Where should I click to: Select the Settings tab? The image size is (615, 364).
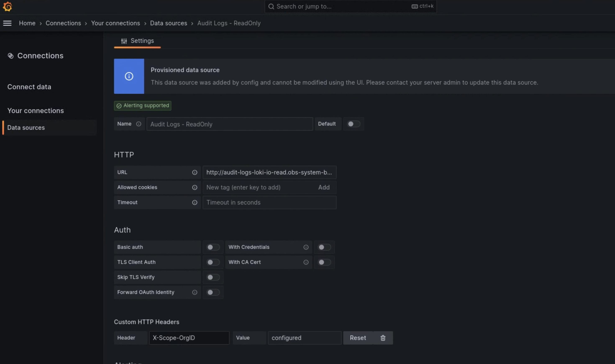[x=137, y=41]
